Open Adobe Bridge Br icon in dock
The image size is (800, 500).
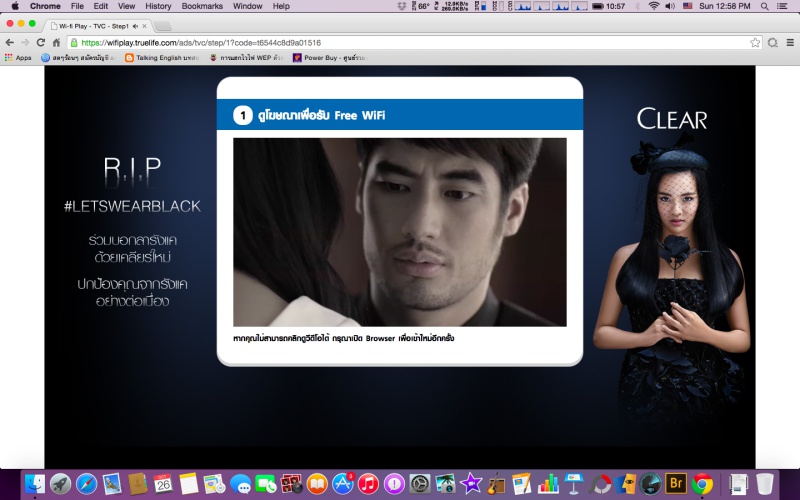click(676, 484)
